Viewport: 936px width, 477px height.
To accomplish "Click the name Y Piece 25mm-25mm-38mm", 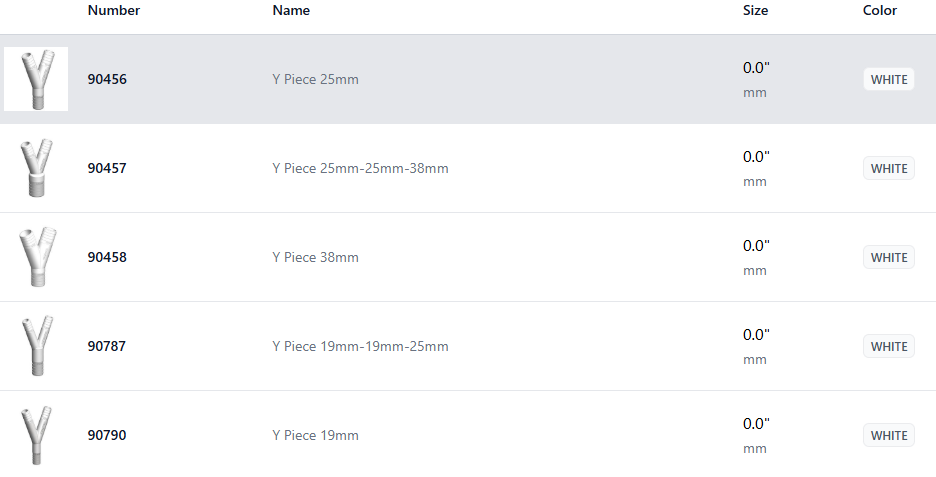I will 360,169.
